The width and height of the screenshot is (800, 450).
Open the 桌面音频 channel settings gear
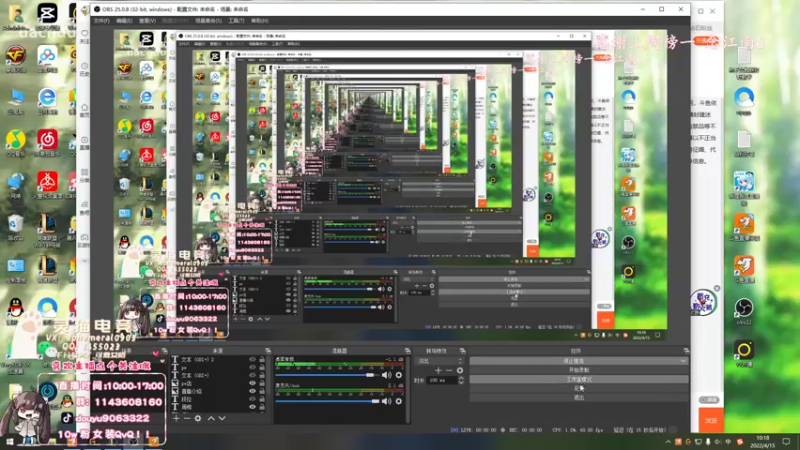coord(398,375)
